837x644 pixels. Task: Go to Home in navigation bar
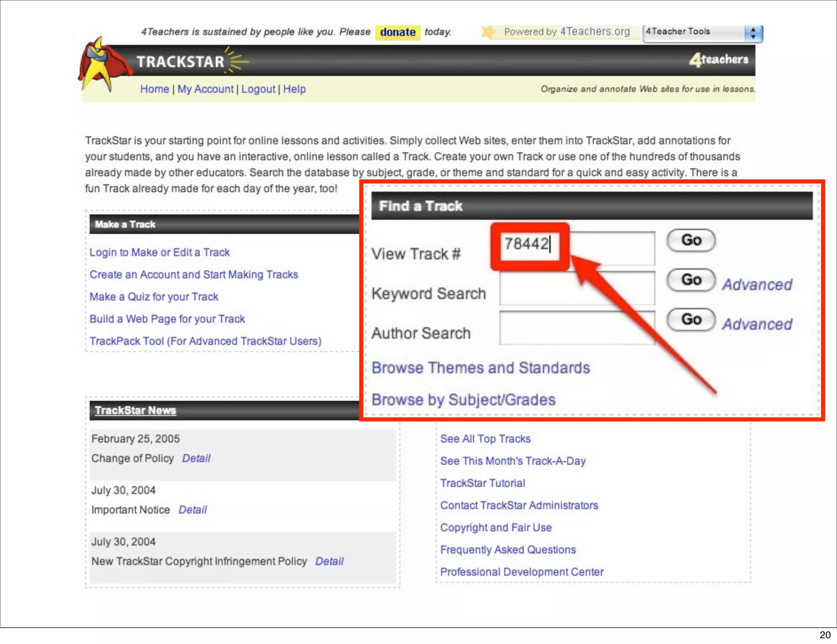[154, 89]
